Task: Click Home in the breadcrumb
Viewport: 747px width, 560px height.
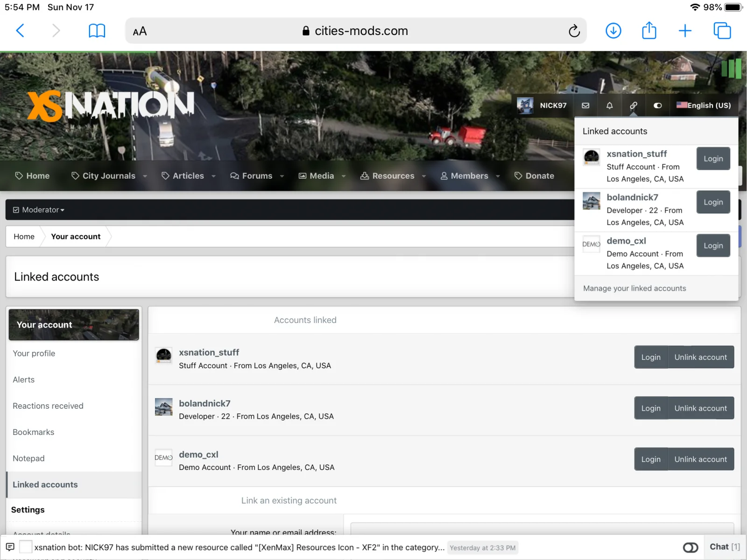Action: [x=24, y=237]
